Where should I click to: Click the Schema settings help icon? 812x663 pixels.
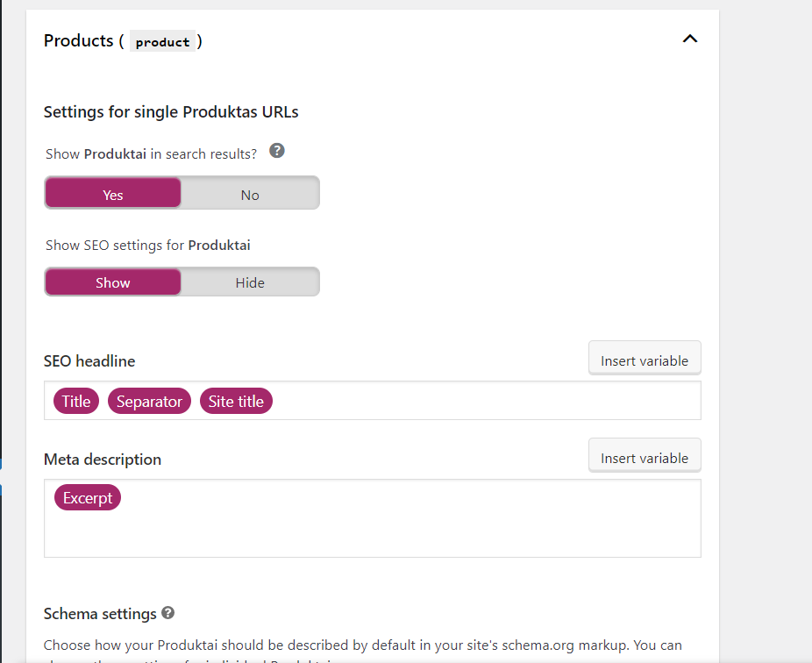167,613
